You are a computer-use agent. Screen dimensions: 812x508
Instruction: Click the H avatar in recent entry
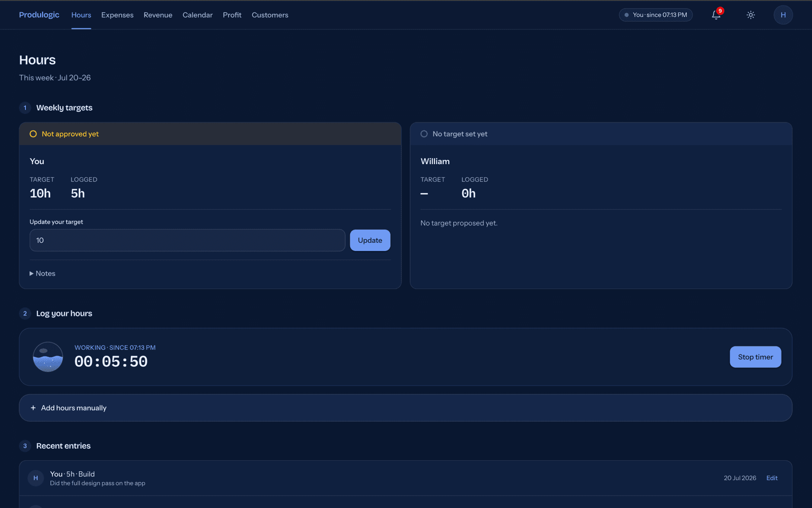click(36, 478)
